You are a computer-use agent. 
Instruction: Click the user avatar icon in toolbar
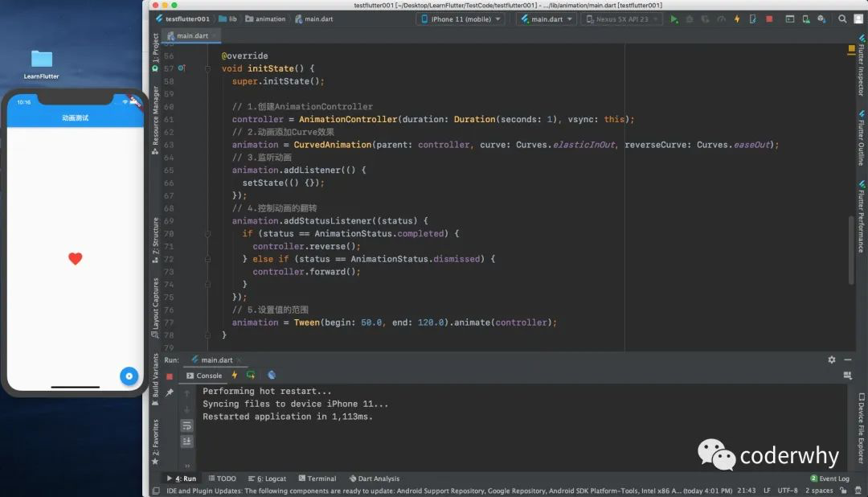(x=858, y=19)
